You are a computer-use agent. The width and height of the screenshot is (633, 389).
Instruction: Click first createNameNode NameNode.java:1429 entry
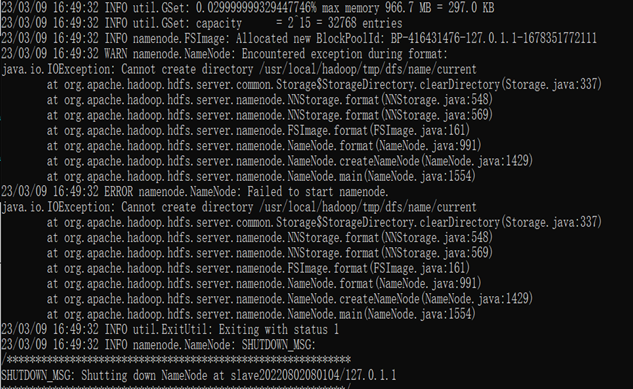(290, 161)
